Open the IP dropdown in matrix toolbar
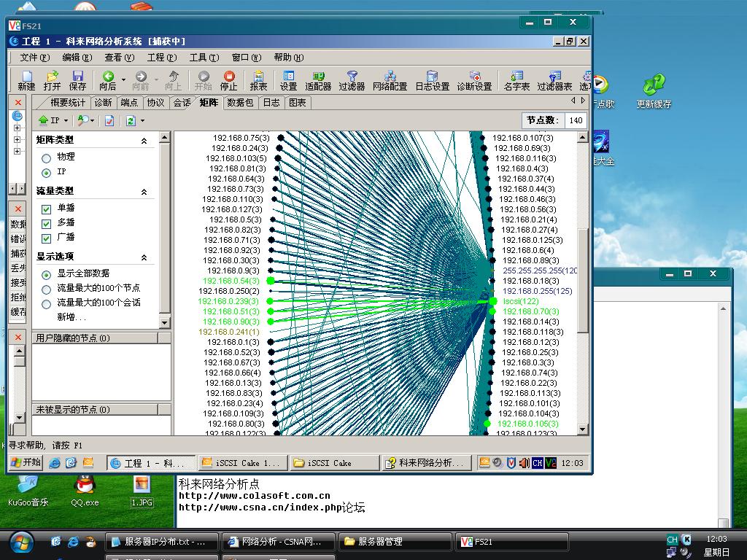This screenshot has height=560, width=747. 65,121
